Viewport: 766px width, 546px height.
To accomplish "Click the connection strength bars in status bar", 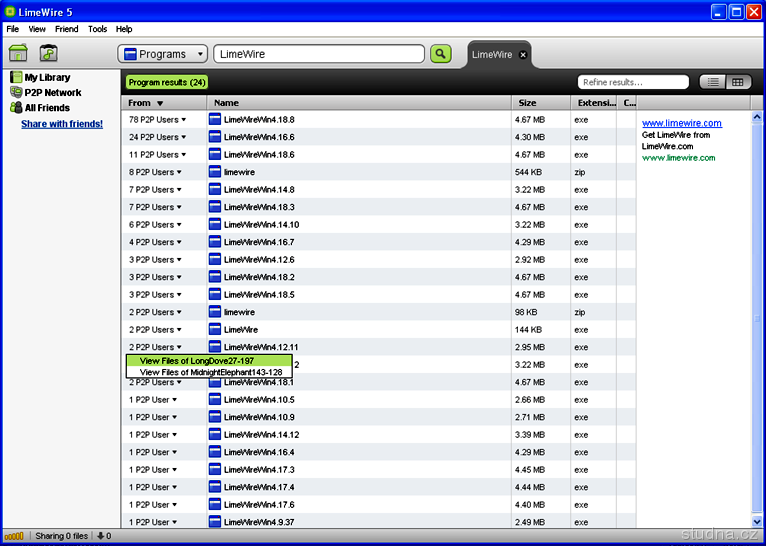I will tap(14, 536).
